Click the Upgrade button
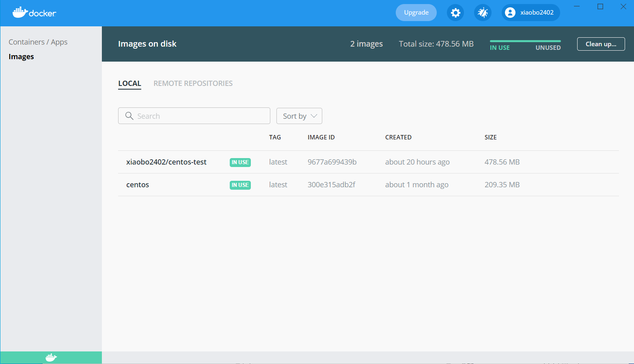634x364 pixels. click(416, 13)
